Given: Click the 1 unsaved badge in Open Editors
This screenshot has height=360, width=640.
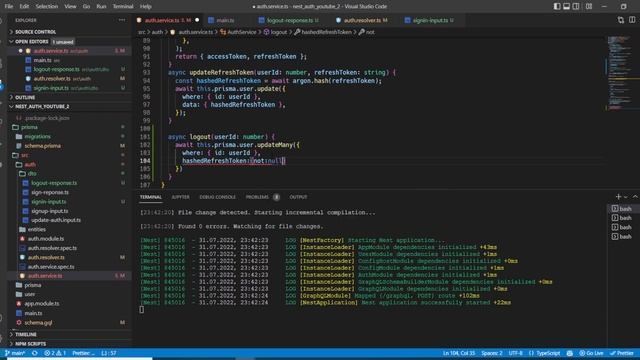Looking at the screenshot, I should click(63, 42).
